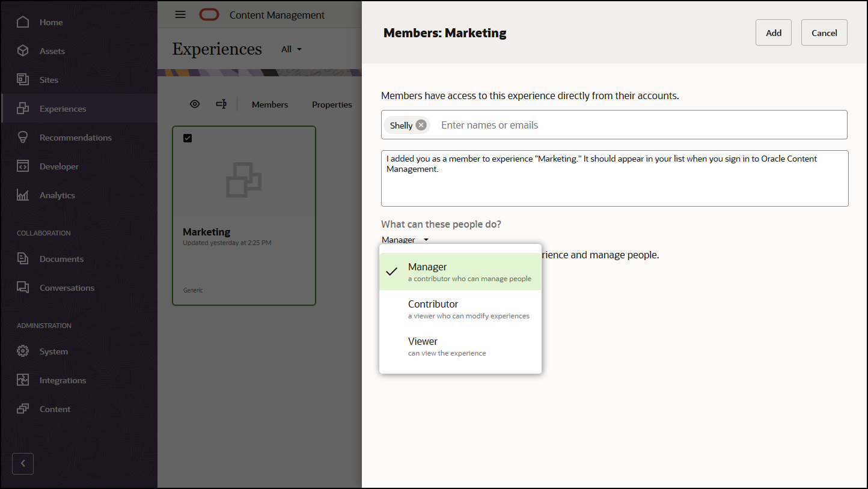
Task: Click the eye view icon in toolbar
Action: point(195,104)
